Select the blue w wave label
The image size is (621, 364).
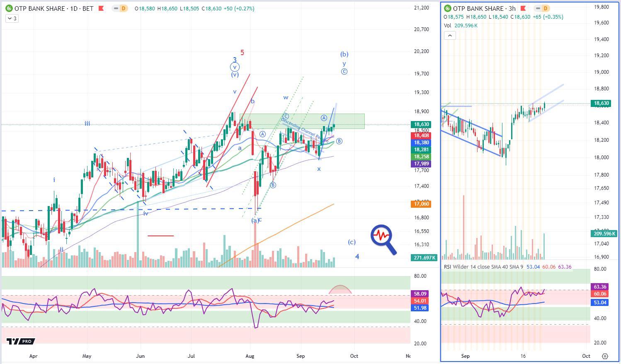286,97
